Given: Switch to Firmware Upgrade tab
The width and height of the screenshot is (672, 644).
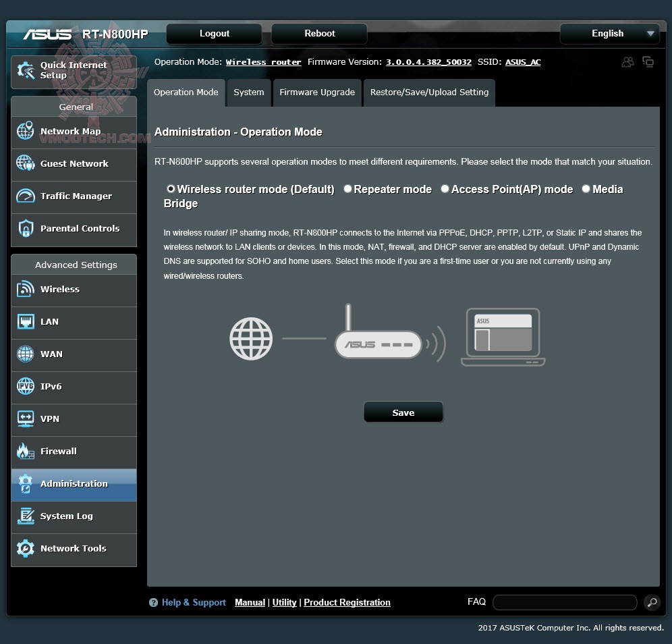Looking at the screenshot, I should (x=317, y=92).
